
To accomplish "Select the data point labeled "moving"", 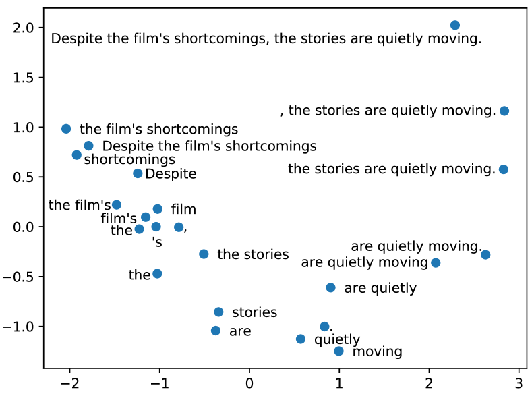I will tap(338, 351).
